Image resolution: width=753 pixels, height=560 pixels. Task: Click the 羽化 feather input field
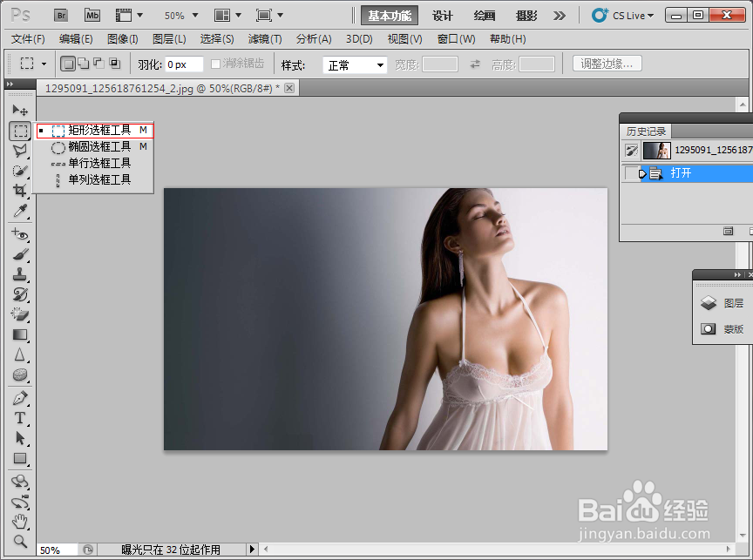point(183,64)
